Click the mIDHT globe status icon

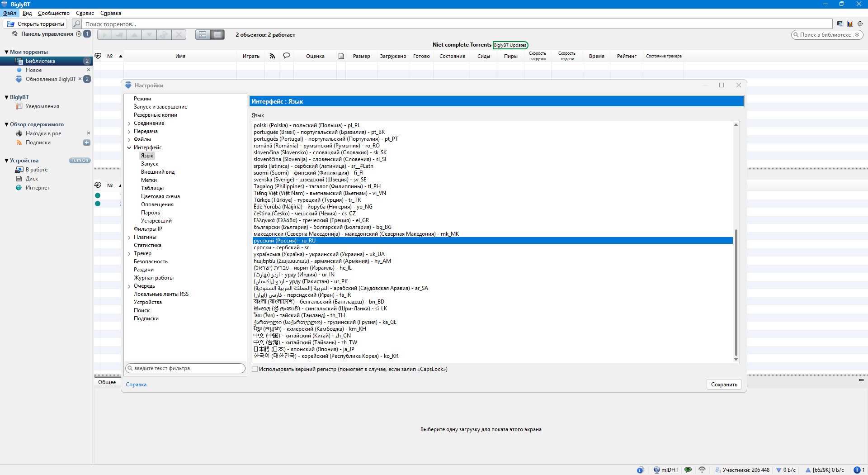click(656, 470)
